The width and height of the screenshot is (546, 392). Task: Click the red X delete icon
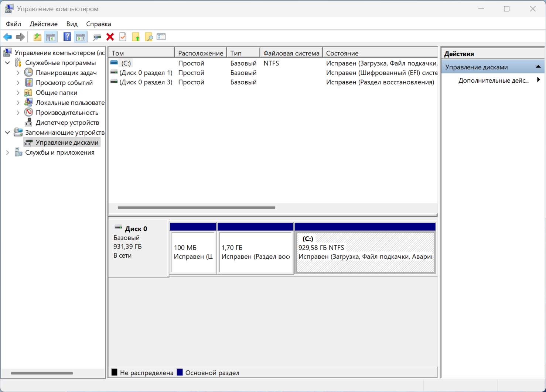(110, 37)
